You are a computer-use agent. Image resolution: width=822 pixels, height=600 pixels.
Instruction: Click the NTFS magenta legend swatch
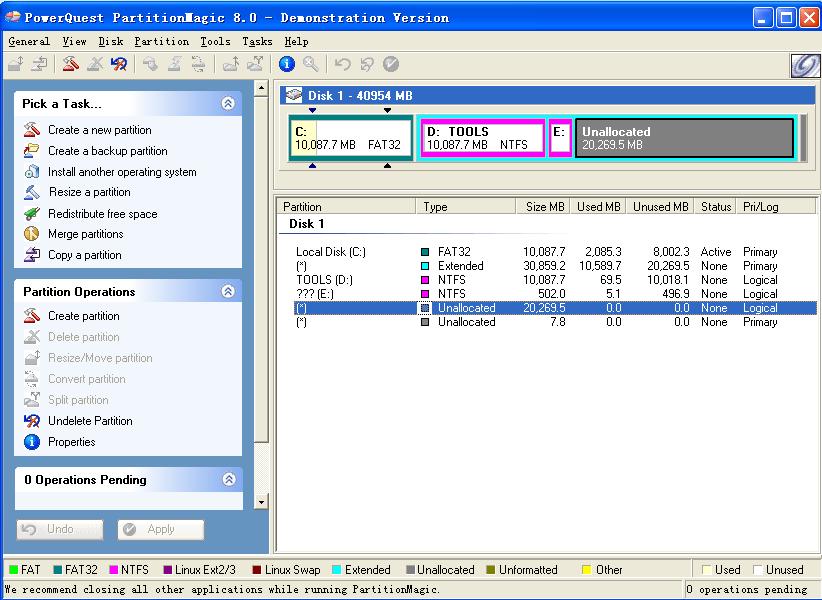click(x=113, y=570)
